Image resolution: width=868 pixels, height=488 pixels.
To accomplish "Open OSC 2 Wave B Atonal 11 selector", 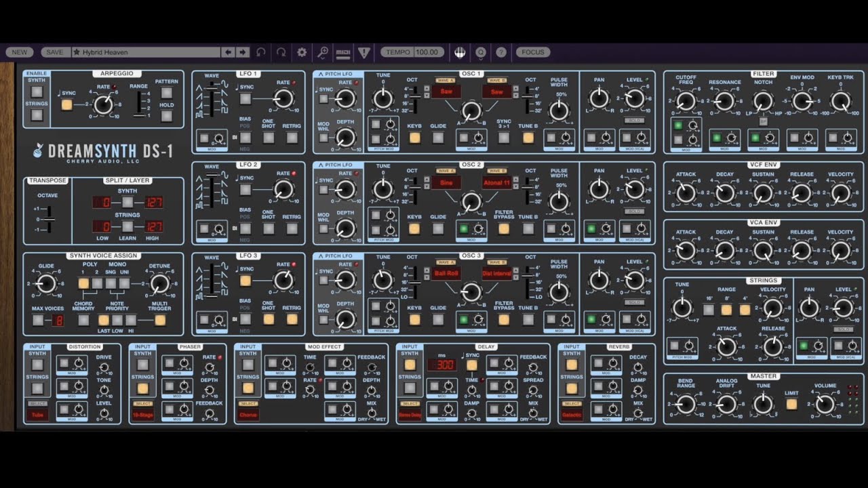I will 497,183.
